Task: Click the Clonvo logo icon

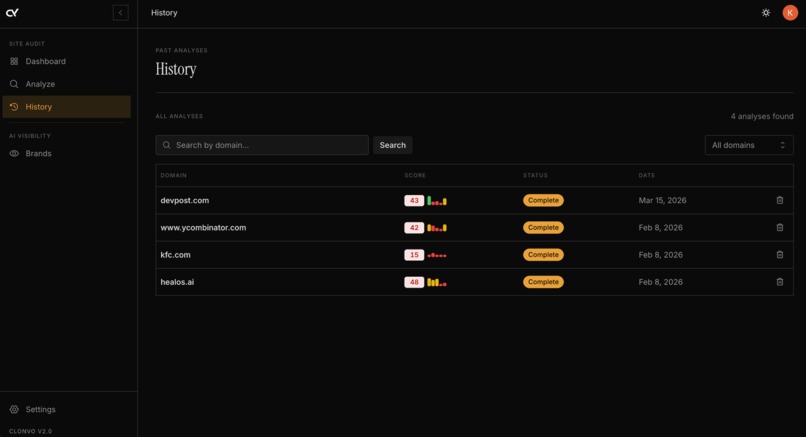Action: pyautogui.click(x=12, y=13)
